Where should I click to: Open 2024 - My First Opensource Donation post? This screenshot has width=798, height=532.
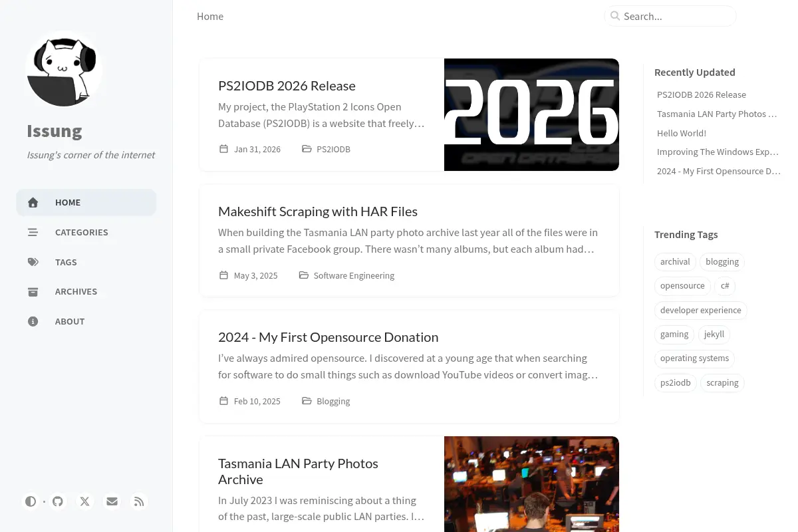point(328,337)
